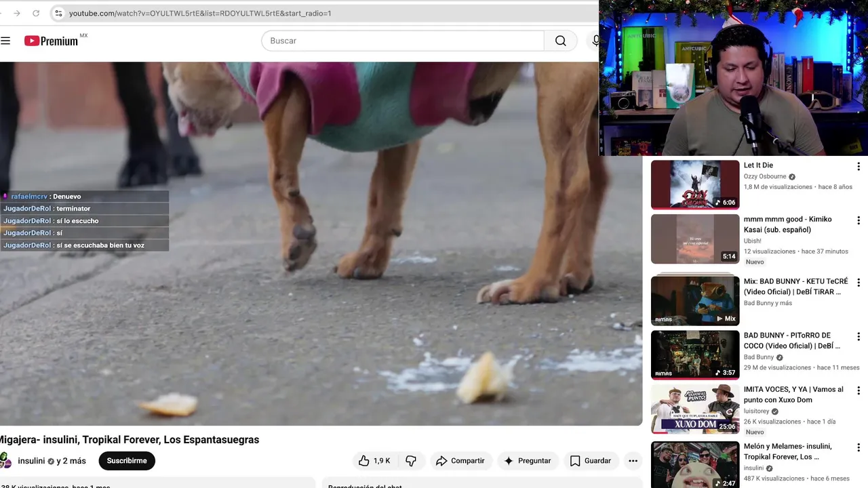868x488 pixels.
Task: Click JugadorDeRol terminator chat message
Action: click(x=85, y=209)
